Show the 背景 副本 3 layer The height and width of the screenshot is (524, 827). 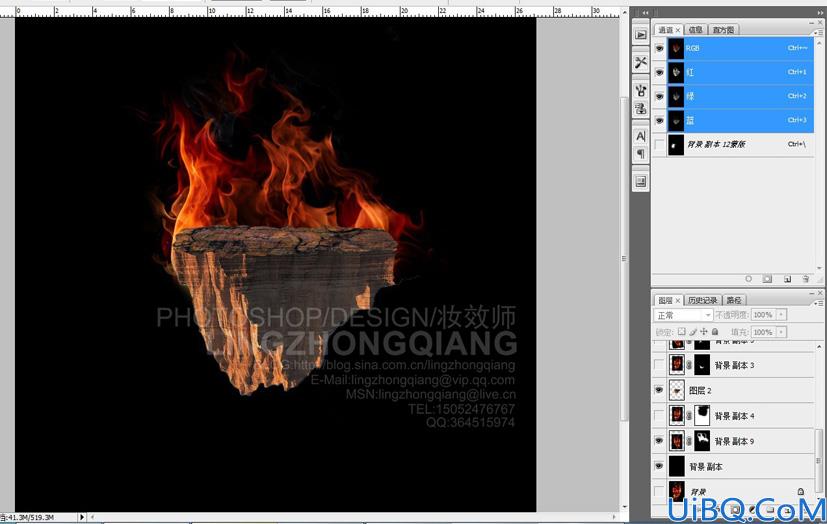point(659,365)
